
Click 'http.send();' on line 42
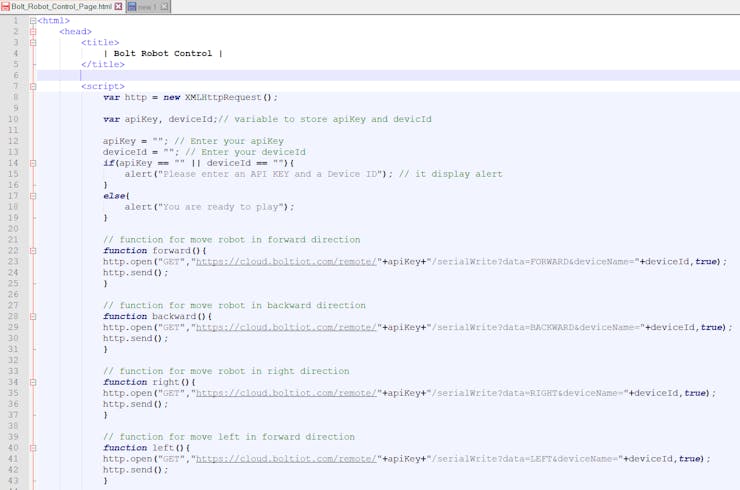coord(135,470)
